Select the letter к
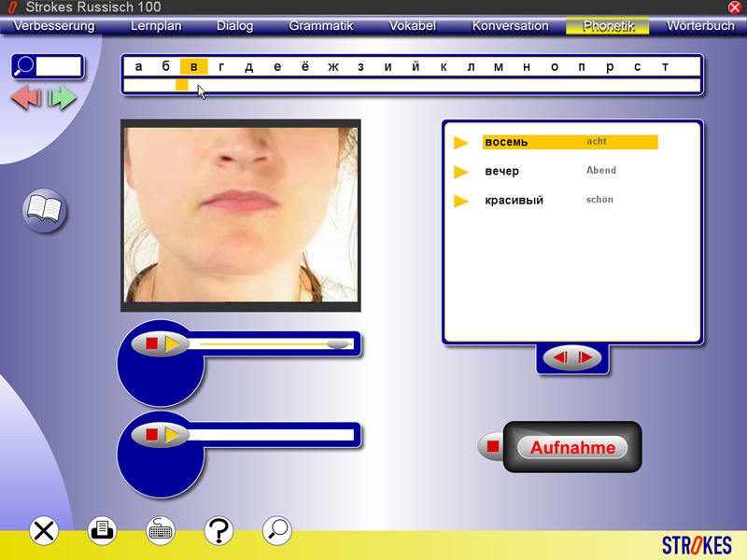Viewport: 747px width, 560px height. pos(444,66)
